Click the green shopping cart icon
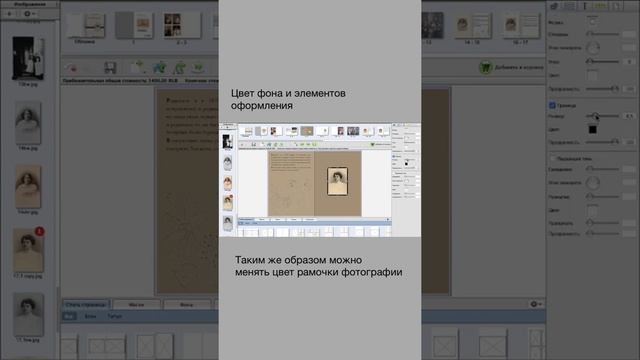Viewport: 640px width, 360px height. click(x=485, y=67)
